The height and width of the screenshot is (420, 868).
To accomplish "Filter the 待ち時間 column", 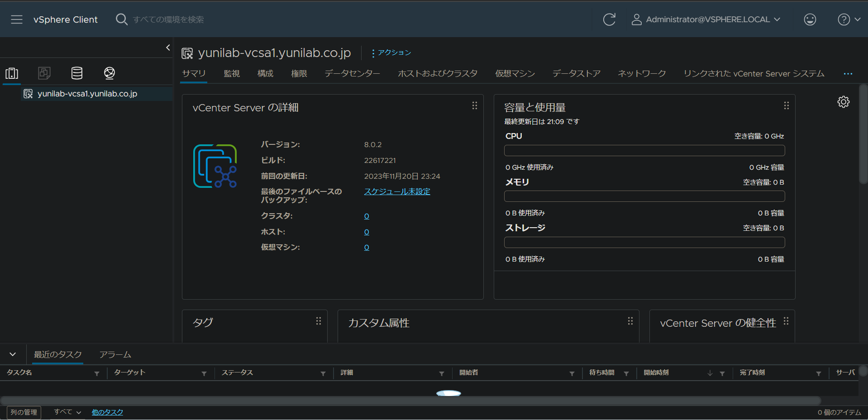I will point(626,373).
